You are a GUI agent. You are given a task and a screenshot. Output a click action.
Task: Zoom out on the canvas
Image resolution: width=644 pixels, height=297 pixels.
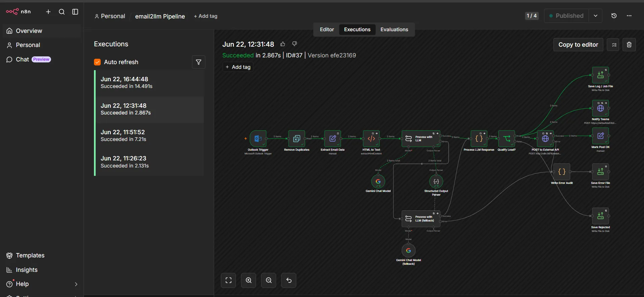tap(269, 280)
